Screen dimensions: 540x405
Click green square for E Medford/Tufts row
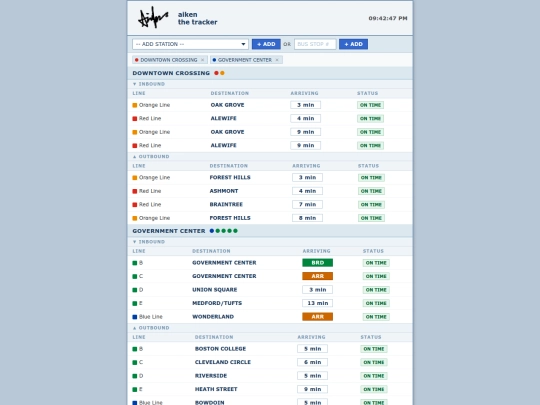click(135, 303)
